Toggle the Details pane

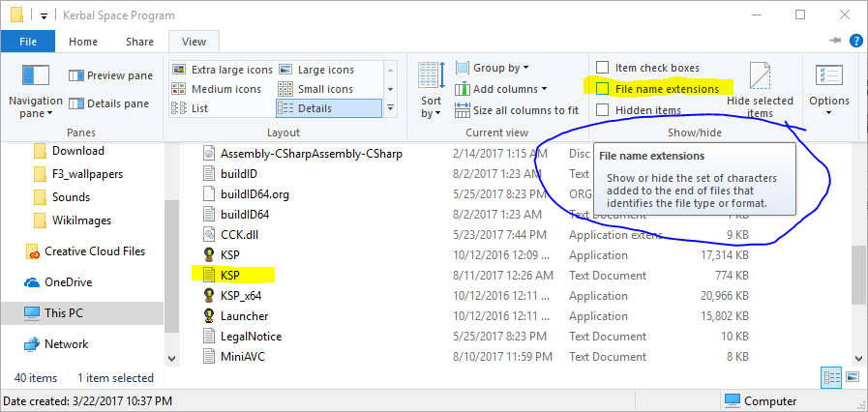point(108,103)
